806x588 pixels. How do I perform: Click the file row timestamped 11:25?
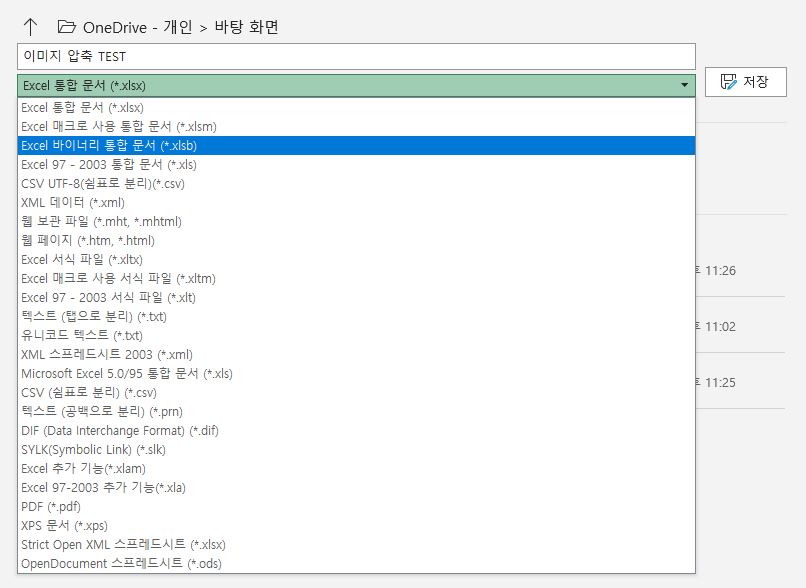741,382
